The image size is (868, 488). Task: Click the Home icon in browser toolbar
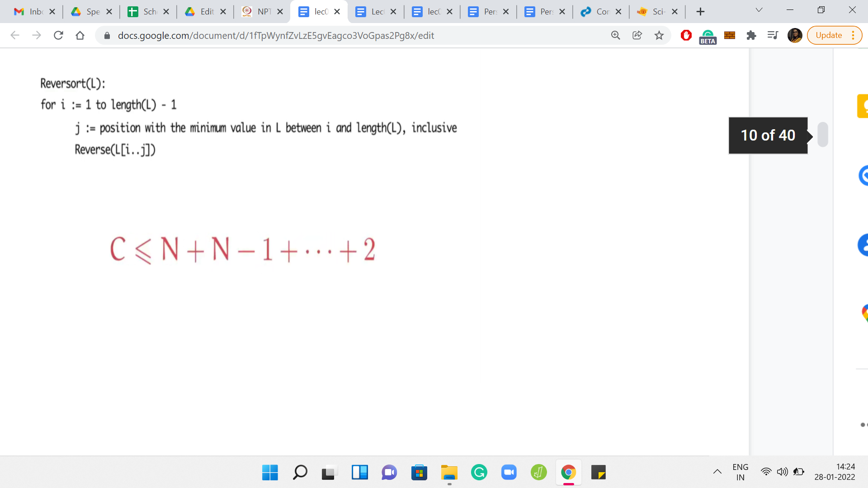pos(80,35)
